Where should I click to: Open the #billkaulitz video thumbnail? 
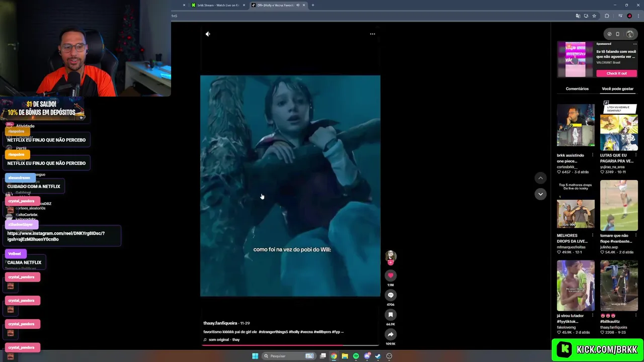click(x=619, y=286)
